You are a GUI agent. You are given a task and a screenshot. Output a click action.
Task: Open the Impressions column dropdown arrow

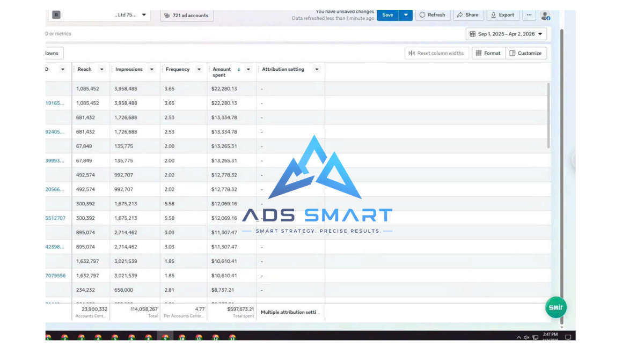click(x=152, y=69)
